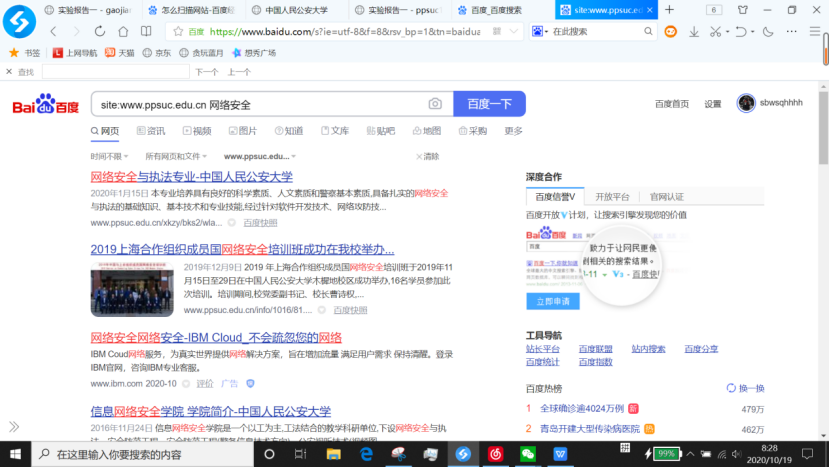Close the find bar
The image size is (830, 467).
point(9,71)
